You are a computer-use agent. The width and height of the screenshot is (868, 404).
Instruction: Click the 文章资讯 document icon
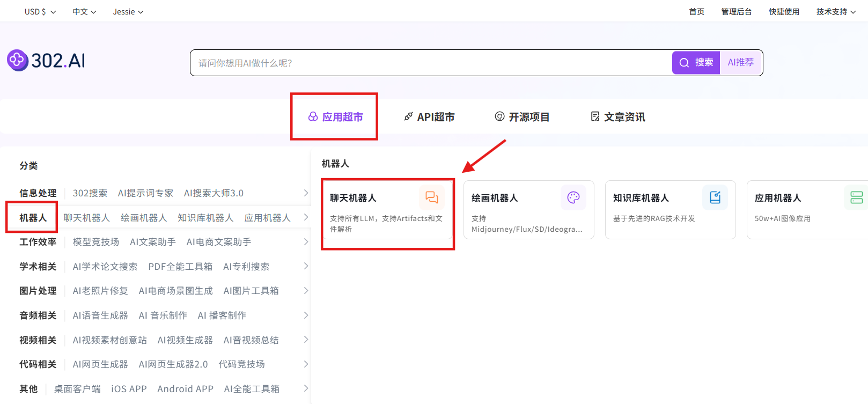click(595, 116)
